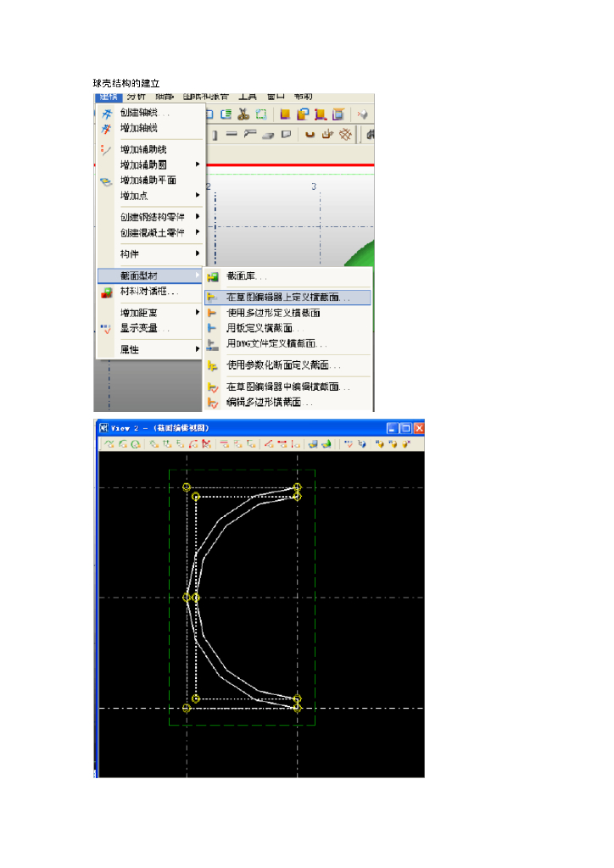Screen dimensions: 614x868
Task: Click the brown crosshatch mesh icon
Action: [x=345, y=134]
